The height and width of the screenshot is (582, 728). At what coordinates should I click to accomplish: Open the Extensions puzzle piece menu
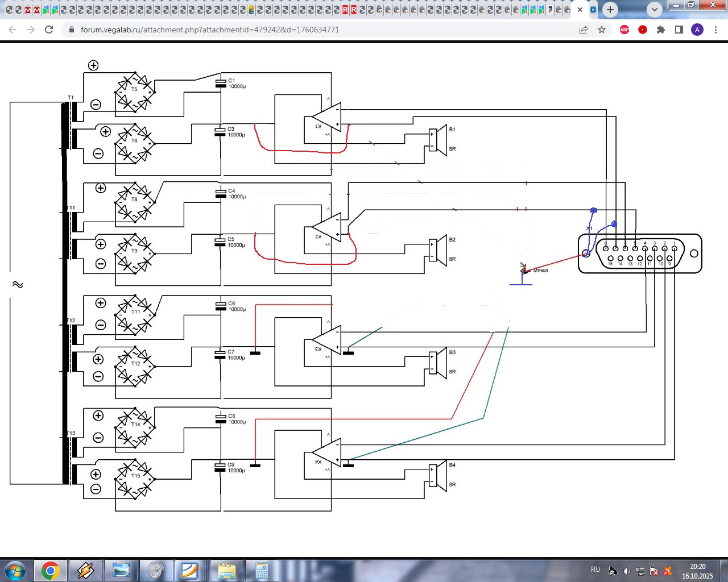[x=661, y=30]
